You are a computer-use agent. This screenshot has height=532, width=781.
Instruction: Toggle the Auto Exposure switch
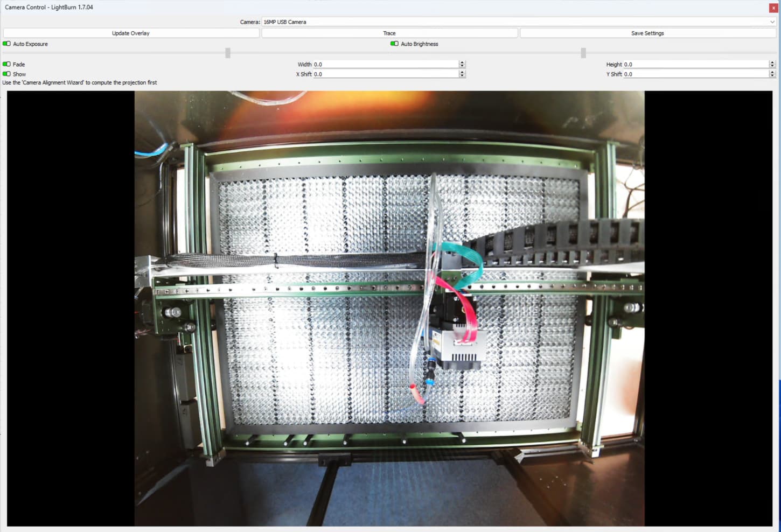[6, 44]
